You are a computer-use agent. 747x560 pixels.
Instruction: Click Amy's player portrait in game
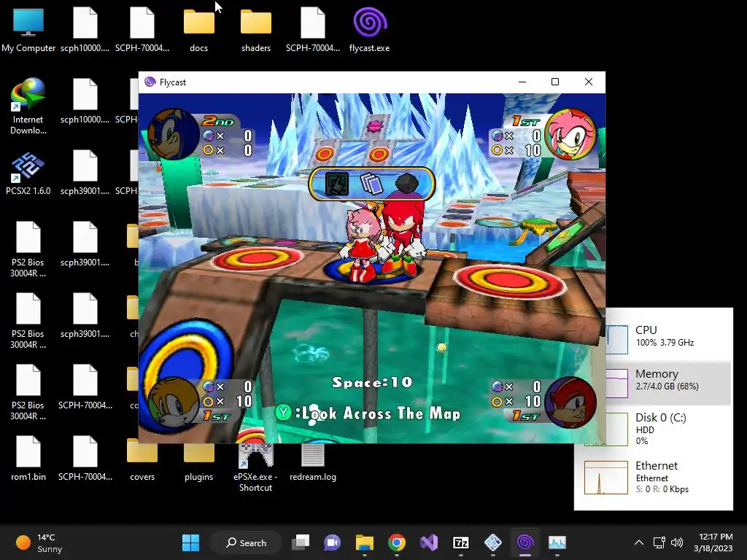pyautogui.click(x=570, y=134)
